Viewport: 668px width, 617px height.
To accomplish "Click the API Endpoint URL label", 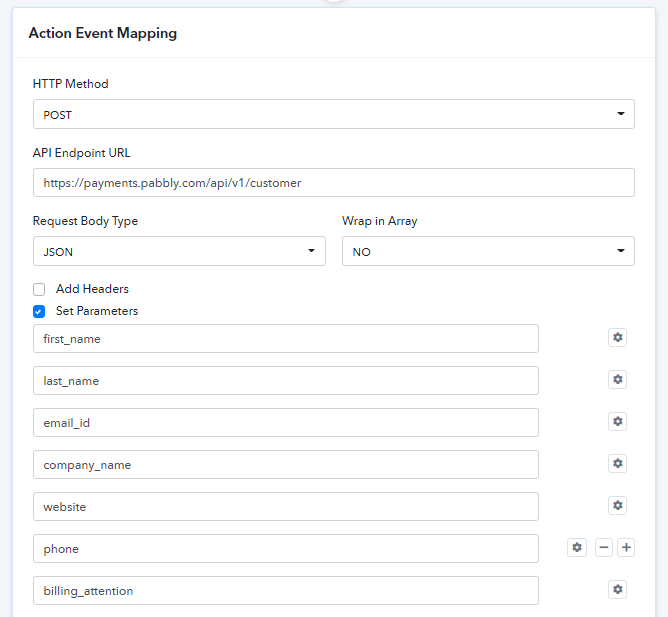I will 81,153.
